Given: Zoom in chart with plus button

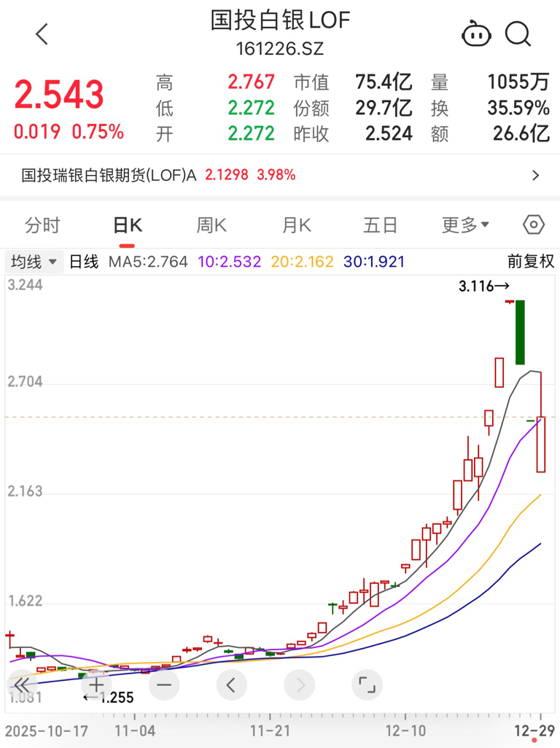Looking at the screenshot, I should tap(96, 685).
